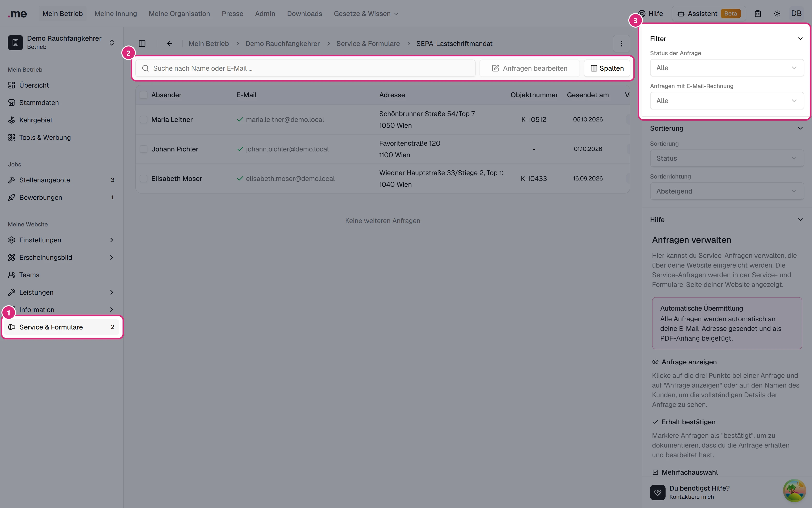Open the clipboard icon in top bar
812x508 pixels.
(x=758, y=14)
